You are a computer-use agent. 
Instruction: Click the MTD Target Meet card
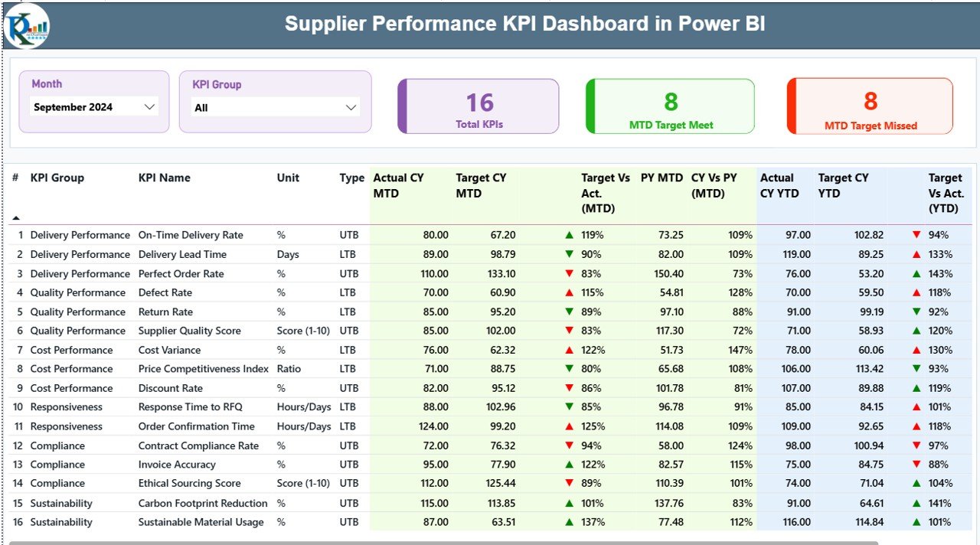(671, 106)
